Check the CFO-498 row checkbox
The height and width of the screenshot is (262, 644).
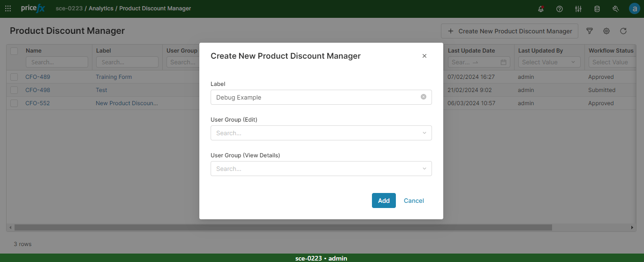pos(14,90)
